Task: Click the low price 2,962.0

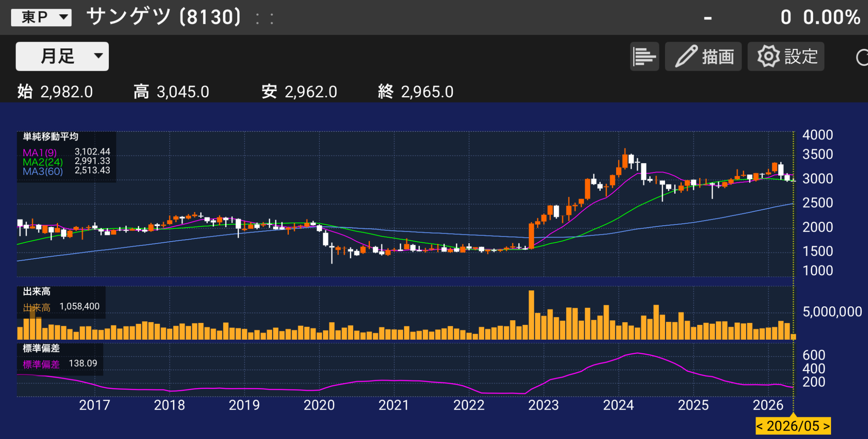Action: click(311, 92)
